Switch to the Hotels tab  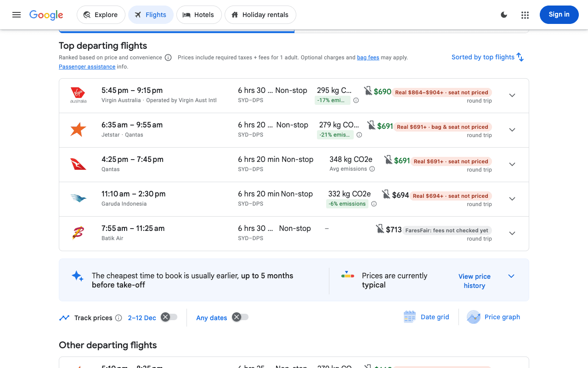199,15
